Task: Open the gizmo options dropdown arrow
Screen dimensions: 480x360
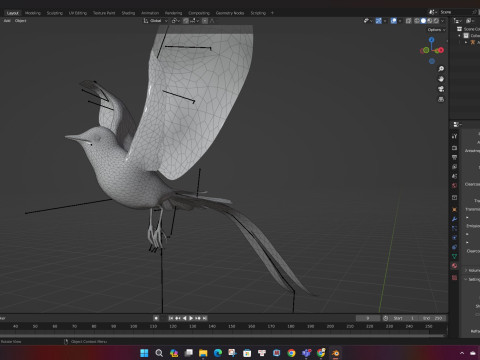Action: (x=385, y=21)
